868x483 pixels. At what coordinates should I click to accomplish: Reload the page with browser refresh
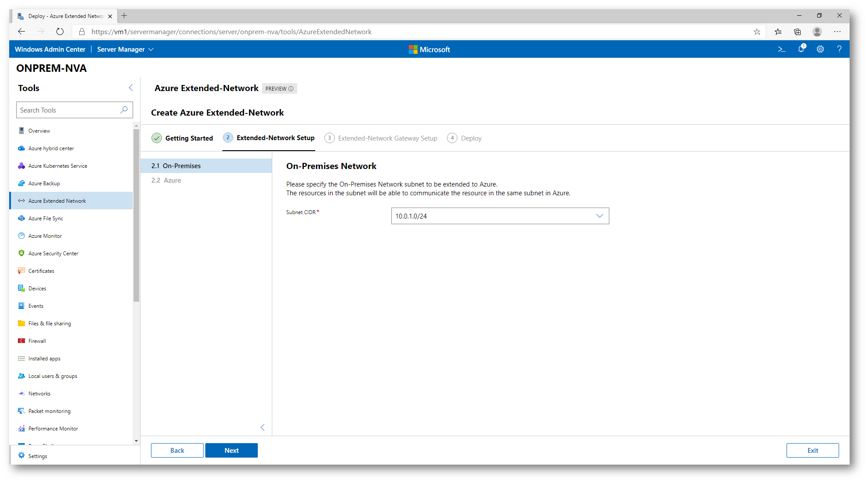[x=60, y=32]
